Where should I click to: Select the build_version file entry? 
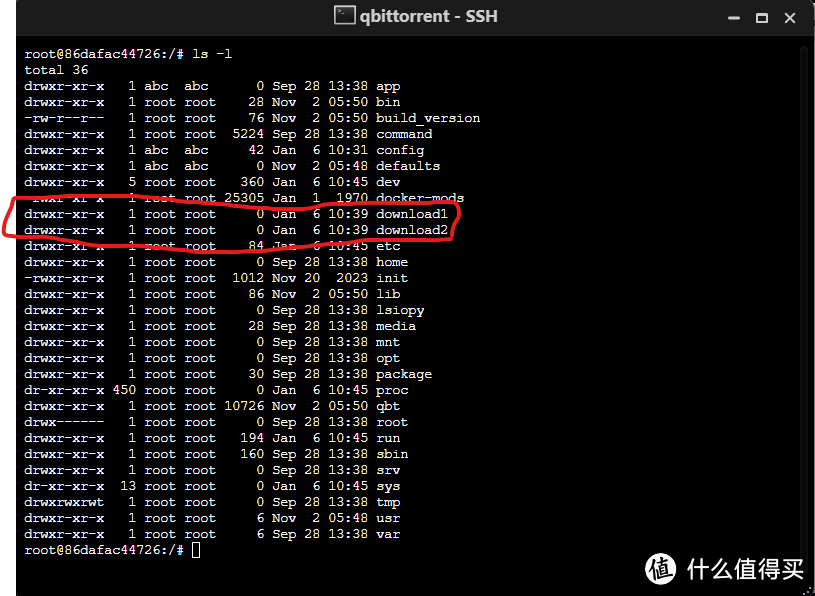[x=427, y=117]
